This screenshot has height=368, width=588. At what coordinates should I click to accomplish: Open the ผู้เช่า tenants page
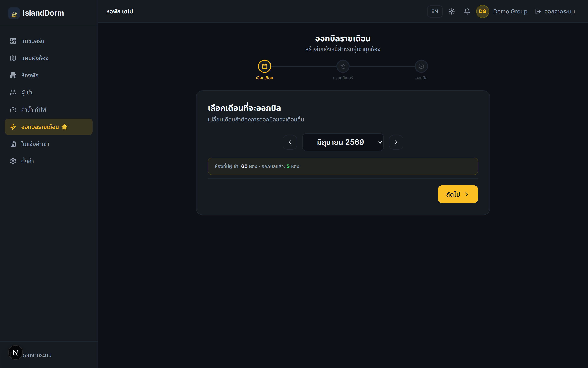click(49, 92)
